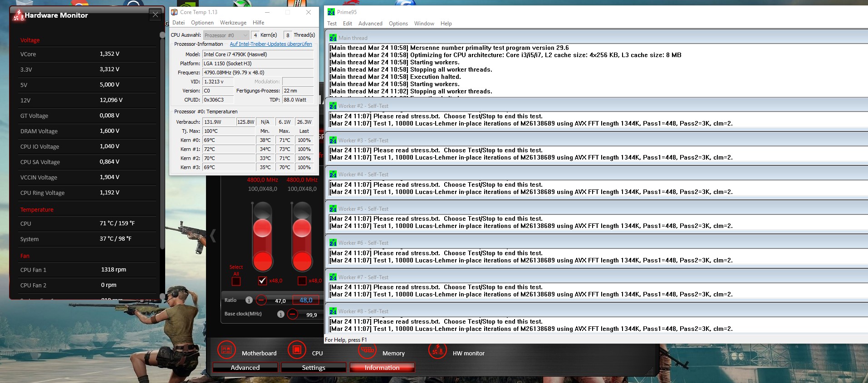Click the Verbrauch 131.9W power field
The image size is (868, 383).
[x=219, y=122]
